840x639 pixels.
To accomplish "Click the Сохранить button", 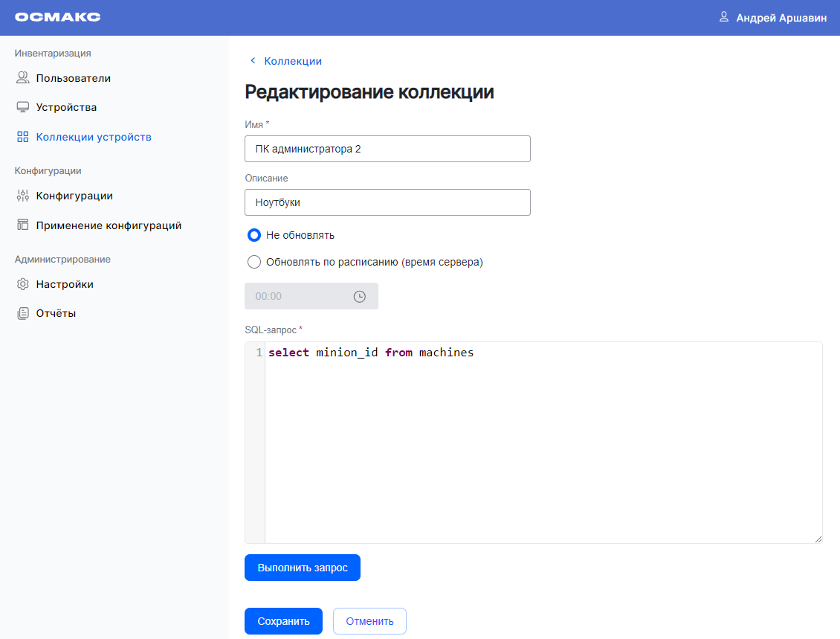I will pyautogui.click(x=283, y=621).
